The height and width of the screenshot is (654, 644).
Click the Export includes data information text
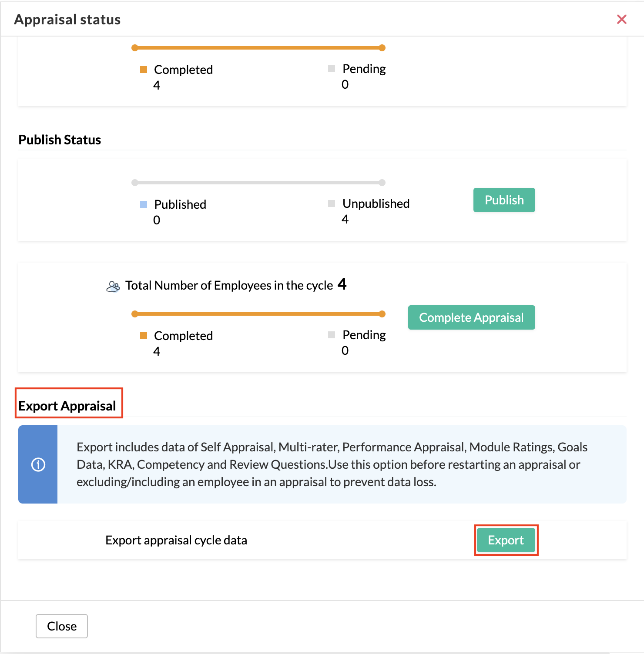click(332, 464)
